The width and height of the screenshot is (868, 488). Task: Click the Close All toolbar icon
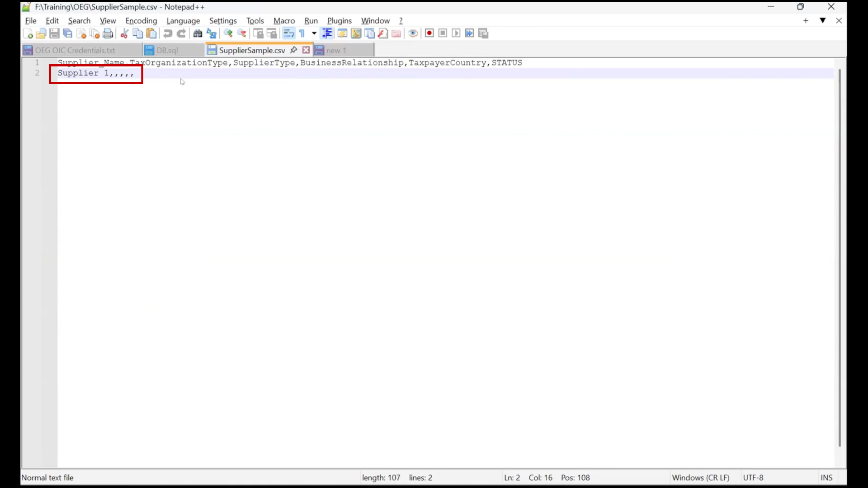tap(94, 33)
